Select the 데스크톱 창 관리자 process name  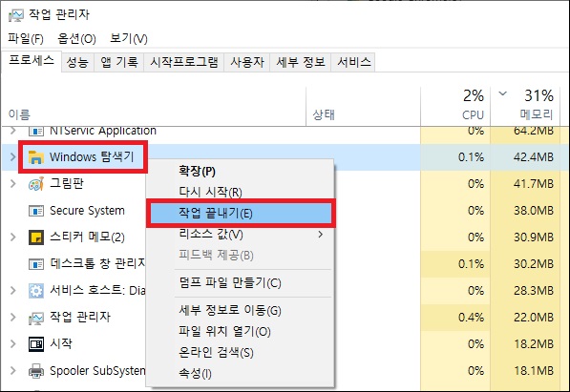click(x=97, y=264)
